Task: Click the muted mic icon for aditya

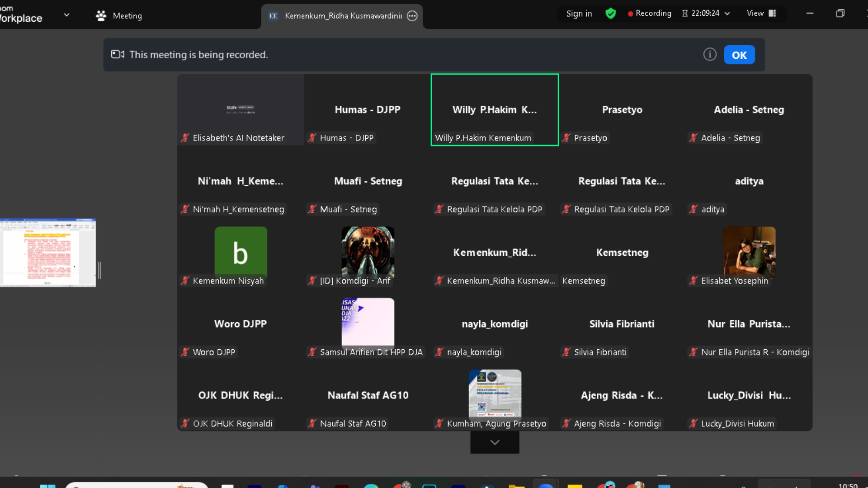Action: 693,209
